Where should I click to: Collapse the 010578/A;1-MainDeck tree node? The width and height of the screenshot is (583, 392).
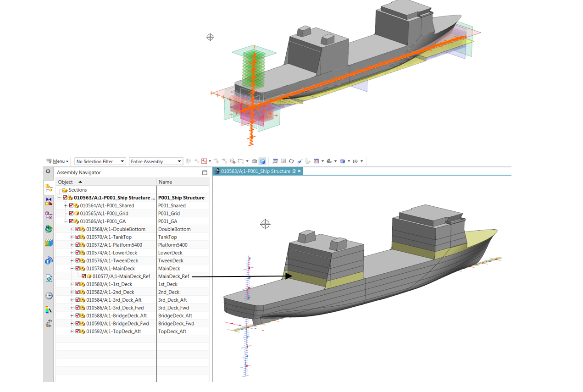pyautogui.click(x=72, y=269)
